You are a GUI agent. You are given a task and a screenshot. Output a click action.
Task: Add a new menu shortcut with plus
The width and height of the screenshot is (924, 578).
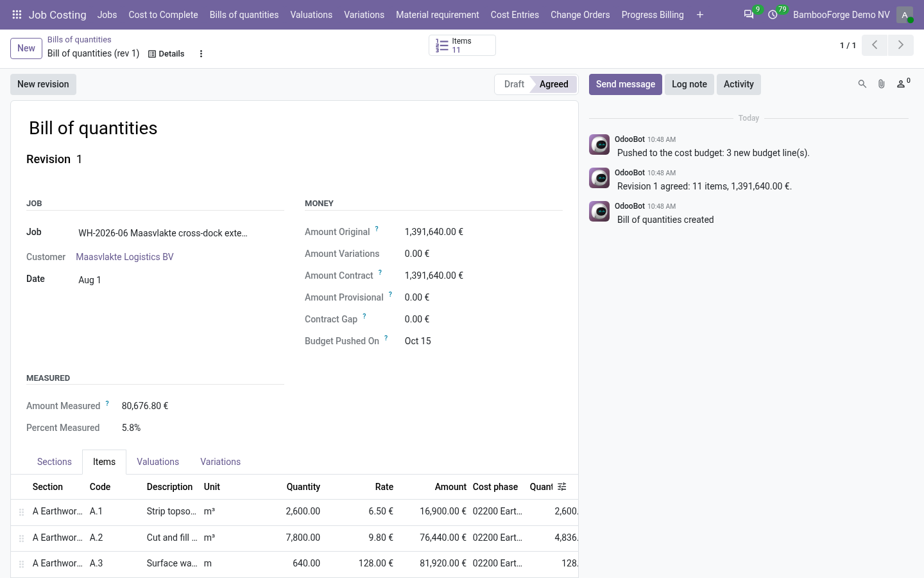click(x=700, y=15)
